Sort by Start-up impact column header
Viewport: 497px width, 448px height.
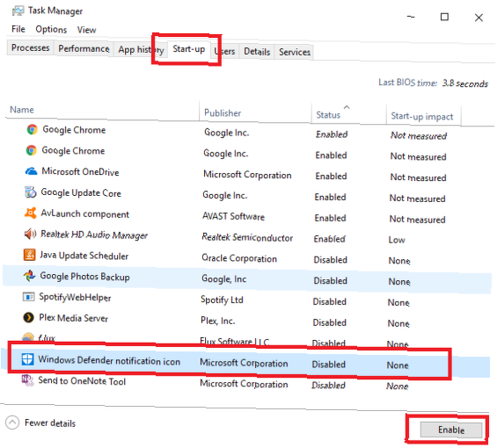click(x=422, y=116)
